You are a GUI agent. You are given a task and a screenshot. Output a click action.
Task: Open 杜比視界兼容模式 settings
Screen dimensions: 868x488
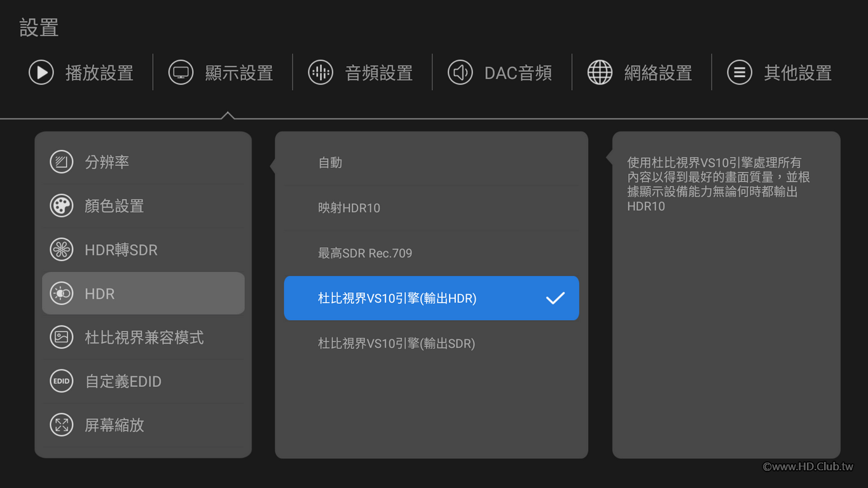point(143,337)
